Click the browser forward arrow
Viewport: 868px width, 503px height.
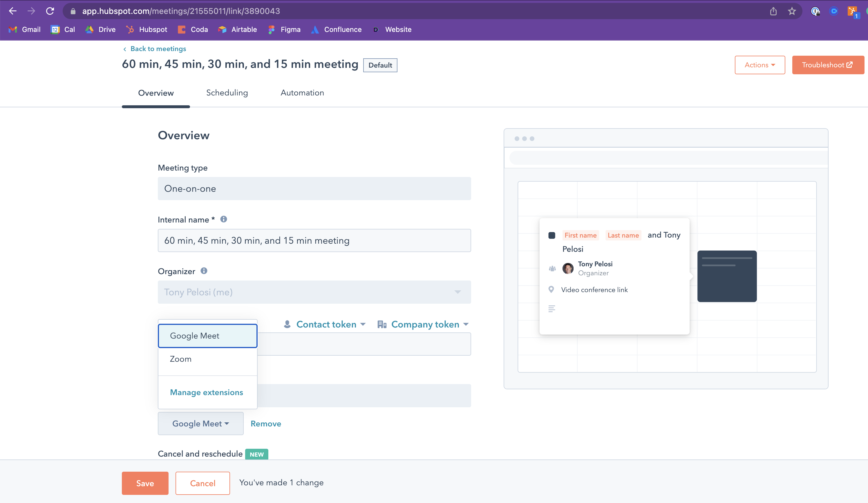[31, 11]
